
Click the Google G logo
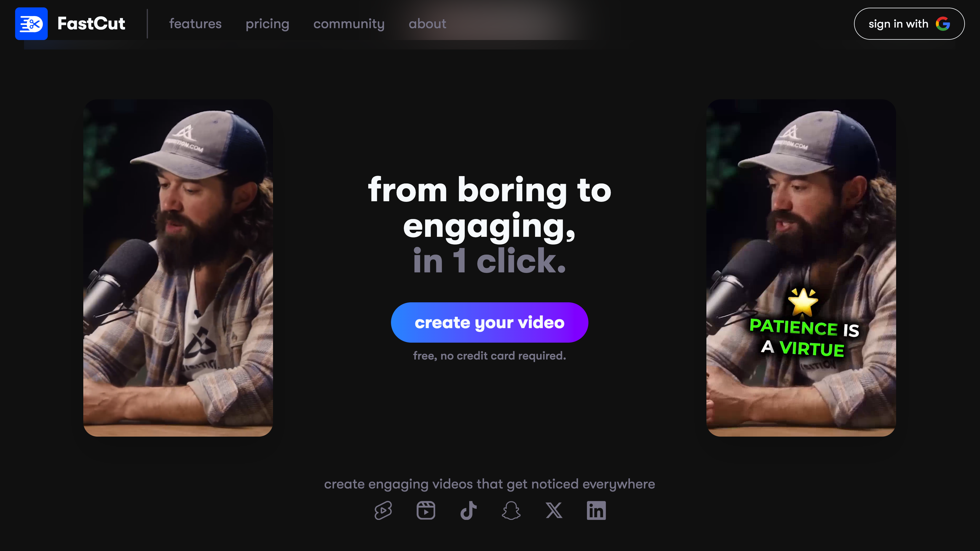(x=943, y=24)
